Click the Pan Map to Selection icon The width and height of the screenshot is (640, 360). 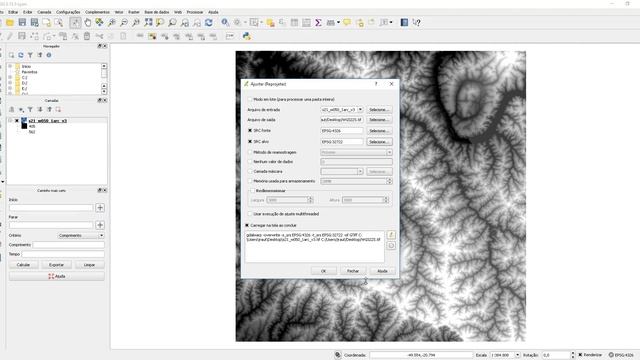[99, 22]
